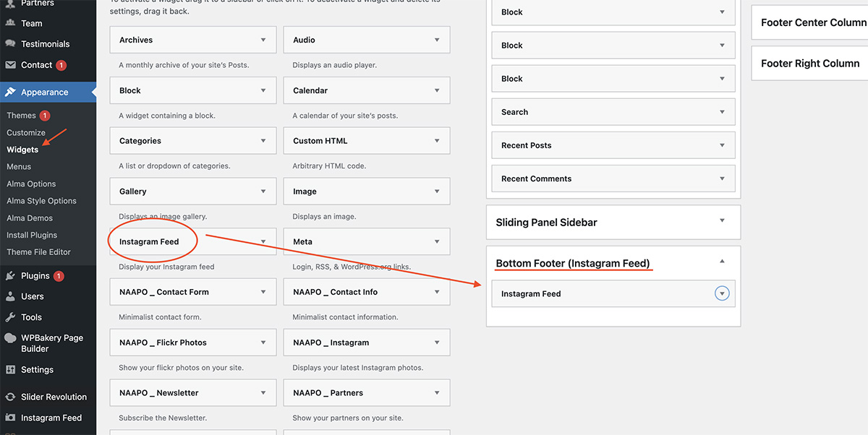Image resolution: width=868 pixels, height=435 pixels.
Task: Click the WPBakery Page Builder icon
Action: (x=11, y=338)
